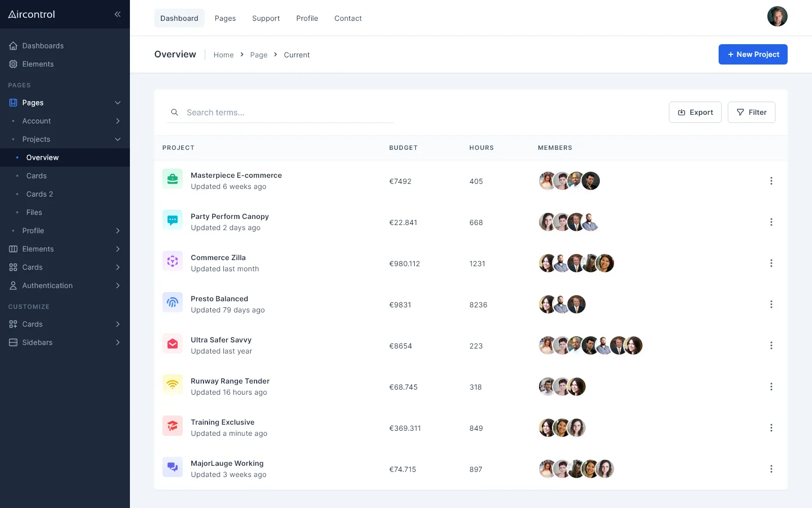
Task: Expand the Sidebars menu under Customize
Action: (118, 342)
